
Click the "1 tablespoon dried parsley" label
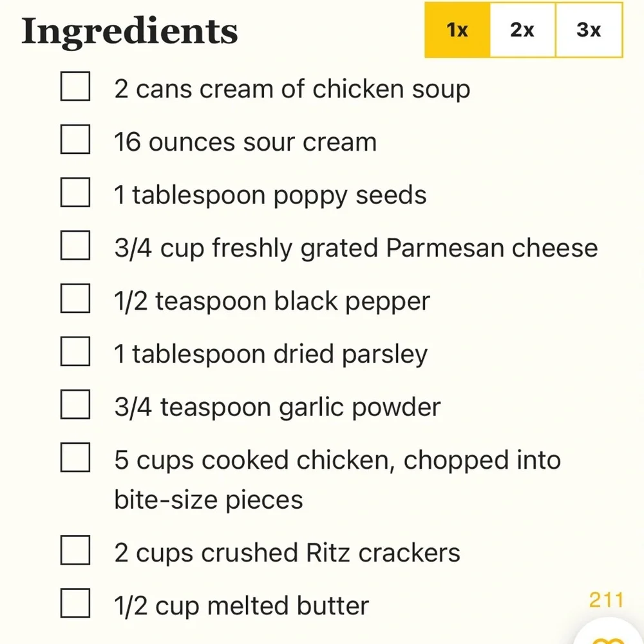[270, 354]
